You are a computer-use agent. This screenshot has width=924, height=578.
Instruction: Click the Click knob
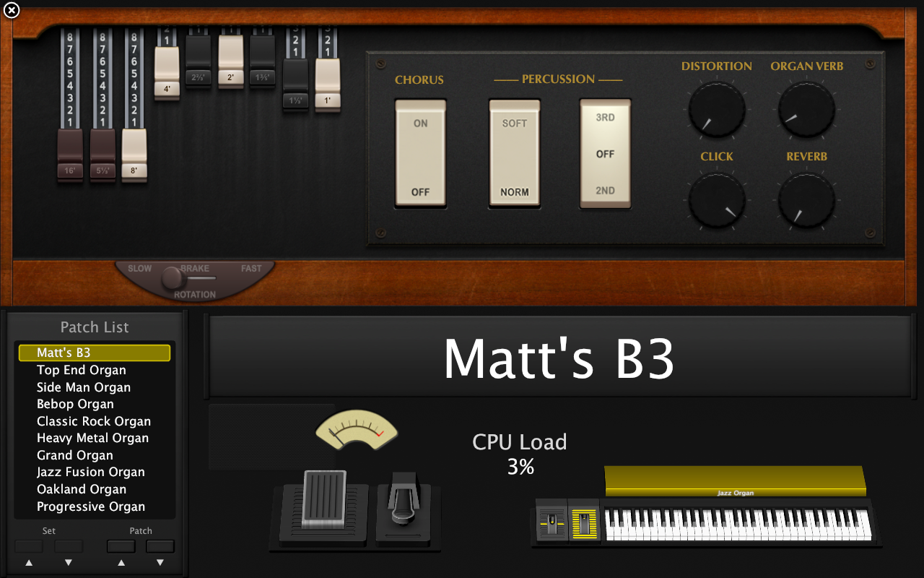tap(716, 200)
